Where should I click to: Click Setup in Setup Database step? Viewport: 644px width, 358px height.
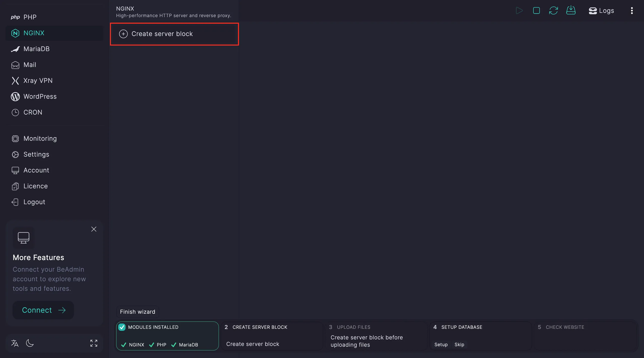tap(441, 344)
